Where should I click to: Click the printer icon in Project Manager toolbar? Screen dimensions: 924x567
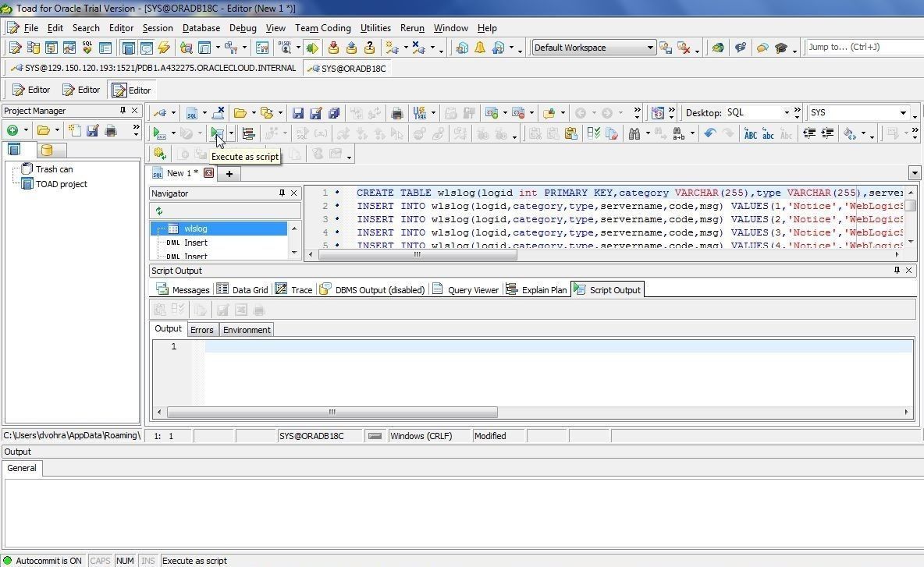(x=111, y=131)
